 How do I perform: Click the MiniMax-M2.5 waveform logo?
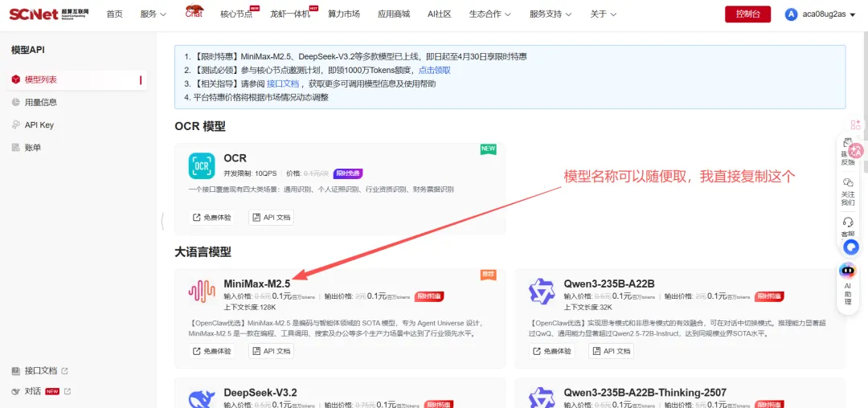point(202,292)
